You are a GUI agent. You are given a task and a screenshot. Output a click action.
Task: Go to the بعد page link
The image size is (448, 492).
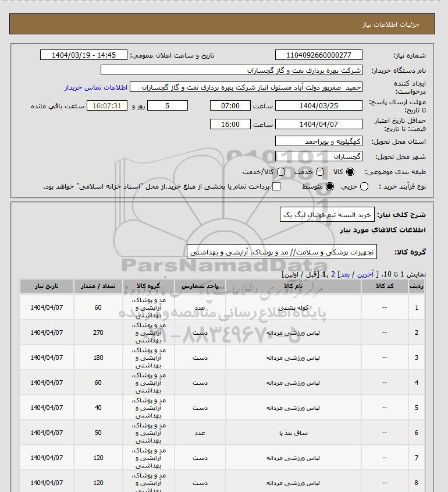point(345,274)
